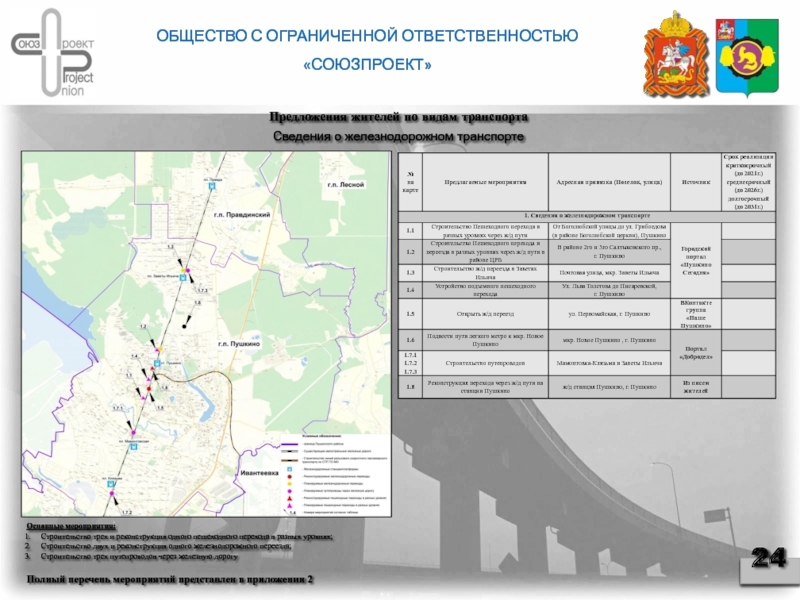
Task: Click table cell number 1.3
Action: 410,273
